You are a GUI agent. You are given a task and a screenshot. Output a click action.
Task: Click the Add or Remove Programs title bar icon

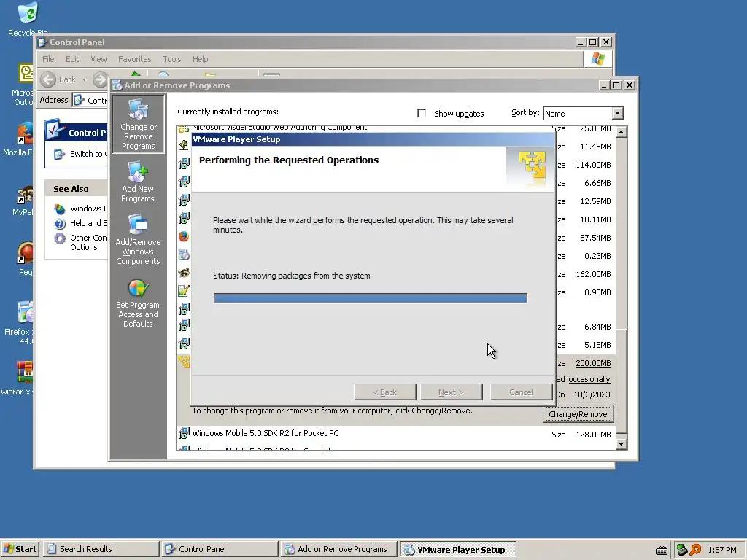(x=117, y=85)
